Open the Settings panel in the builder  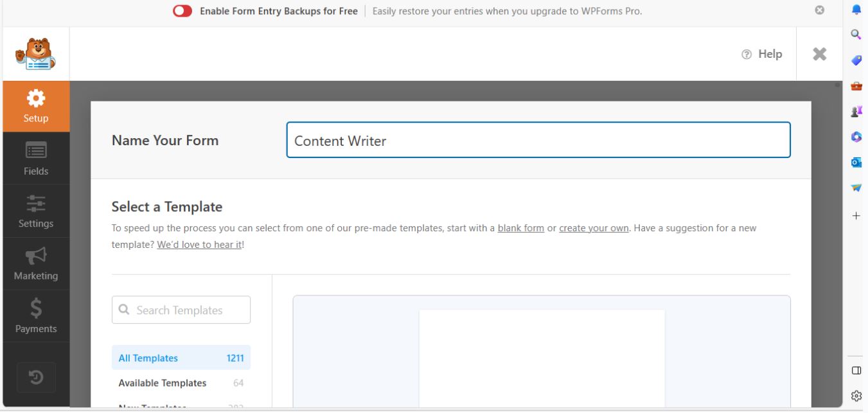(36, 210)
